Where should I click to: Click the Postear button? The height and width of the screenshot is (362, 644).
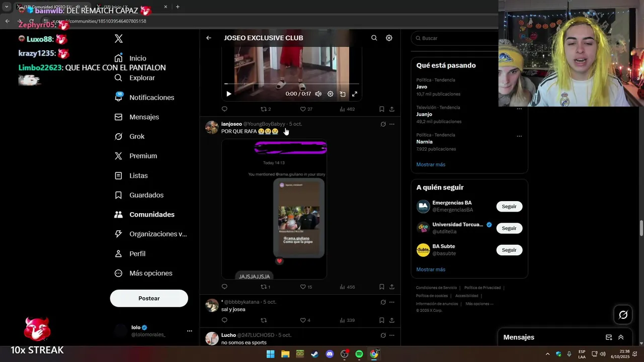pyautogui.click(x=149, y=299)
